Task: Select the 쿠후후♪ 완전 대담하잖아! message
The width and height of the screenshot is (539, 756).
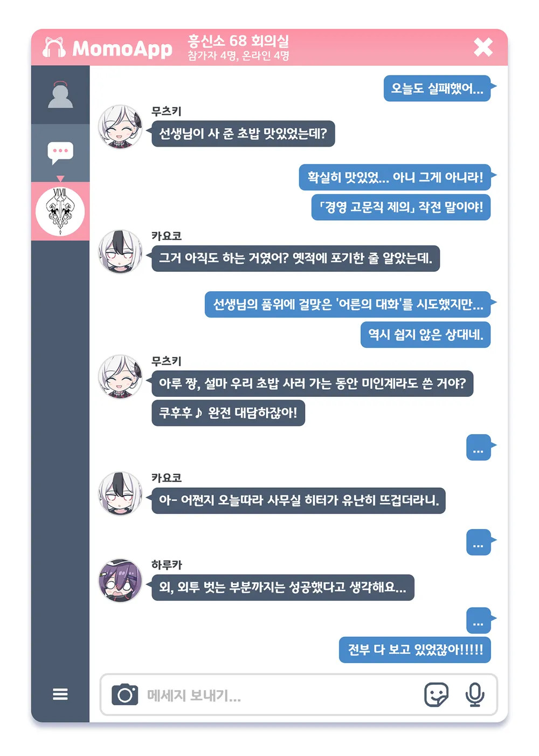Action: pos(228,413)
